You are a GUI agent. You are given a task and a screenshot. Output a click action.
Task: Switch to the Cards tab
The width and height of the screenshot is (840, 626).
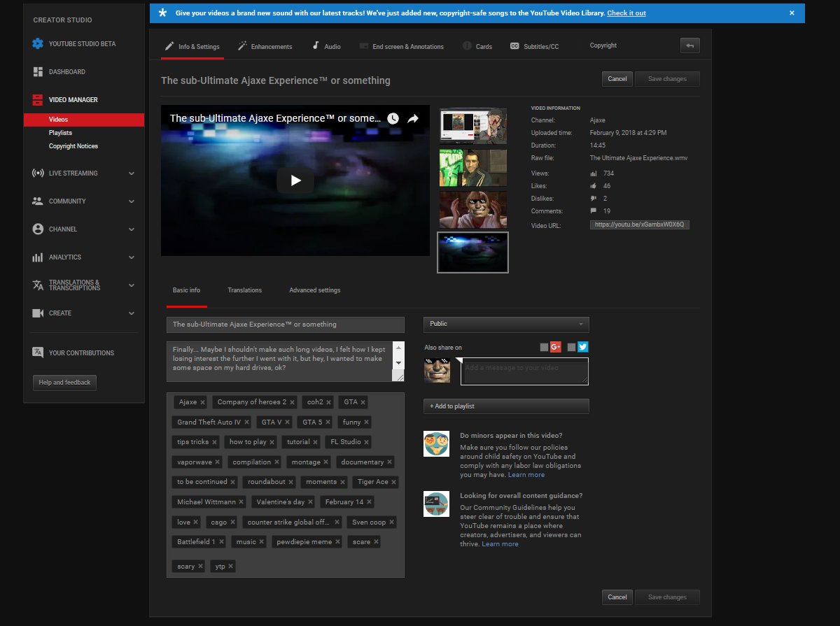tap(477, 47)
